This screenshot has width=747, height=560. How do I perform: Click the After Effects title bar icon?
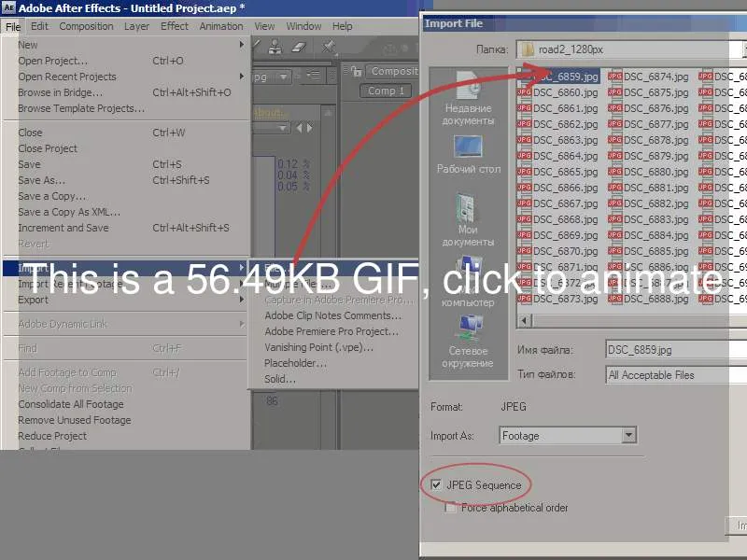click(8, 8)
